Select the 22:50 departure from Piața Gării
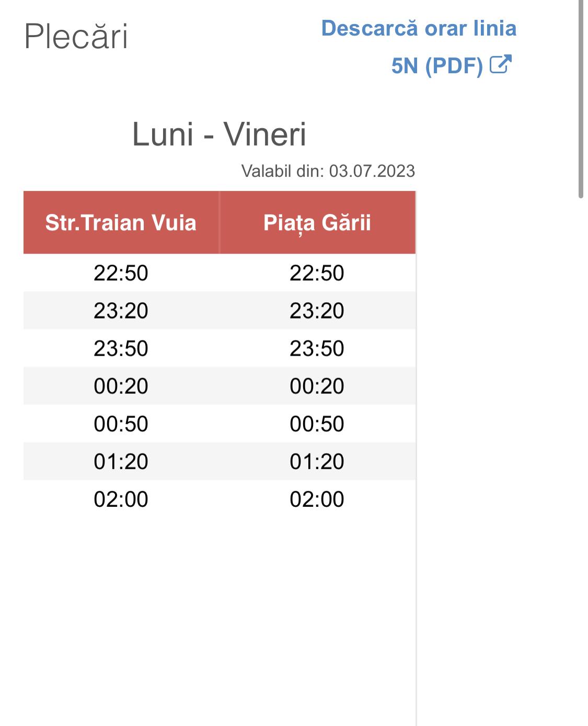Image resolution: width=588 pixels, height=726 pixels. pos(317,273)
